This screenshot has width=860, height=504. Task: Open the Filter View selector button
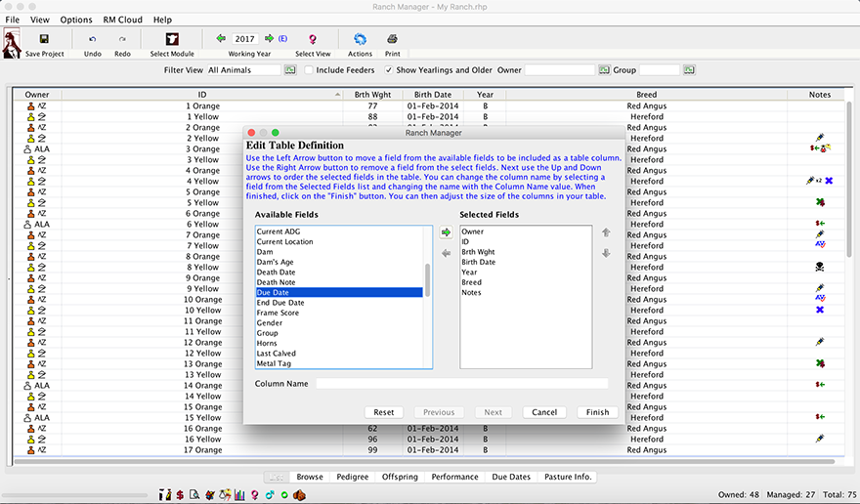pyautogui.click(x=290, y=70)
